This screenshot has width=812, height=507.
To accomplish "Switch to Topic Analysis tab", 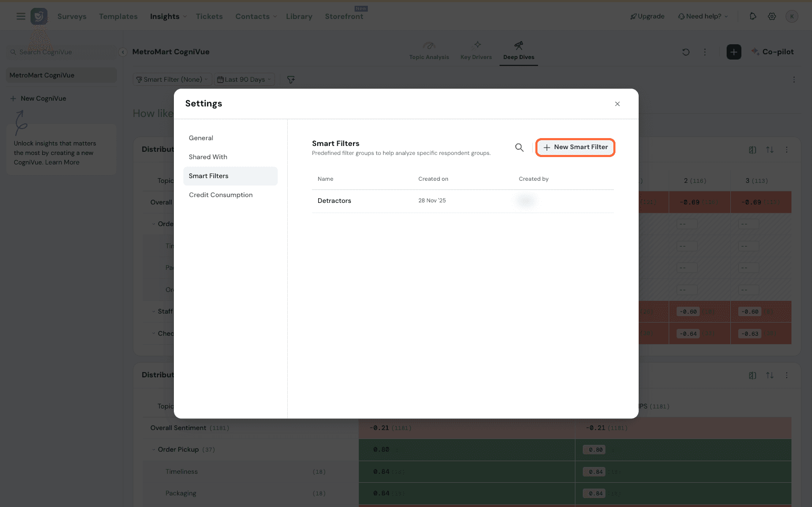I will tap(429, 51).
